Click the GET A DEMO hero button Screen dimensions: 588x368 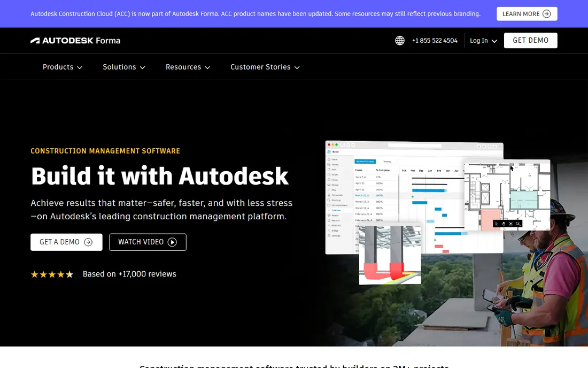[66, 242]
